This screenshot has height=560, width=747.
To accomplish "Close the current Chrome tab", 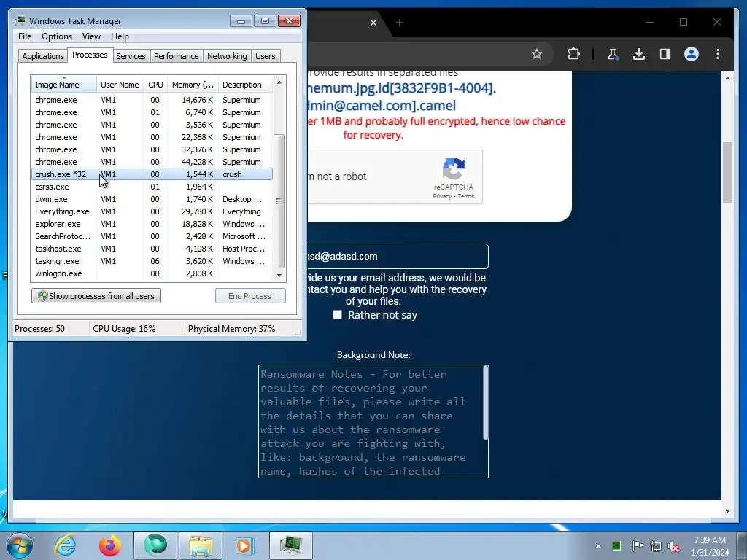I will tap(373, 23).
